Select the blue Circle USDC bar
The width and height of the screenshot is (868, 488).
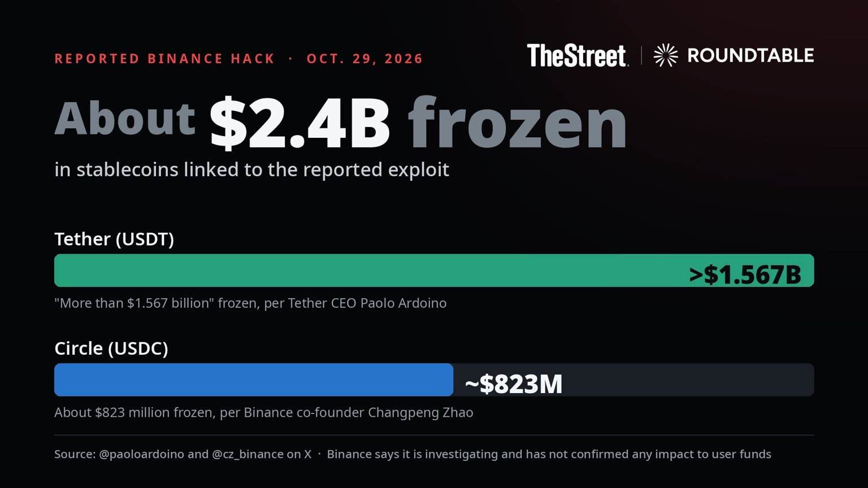[x=254, y=380]
